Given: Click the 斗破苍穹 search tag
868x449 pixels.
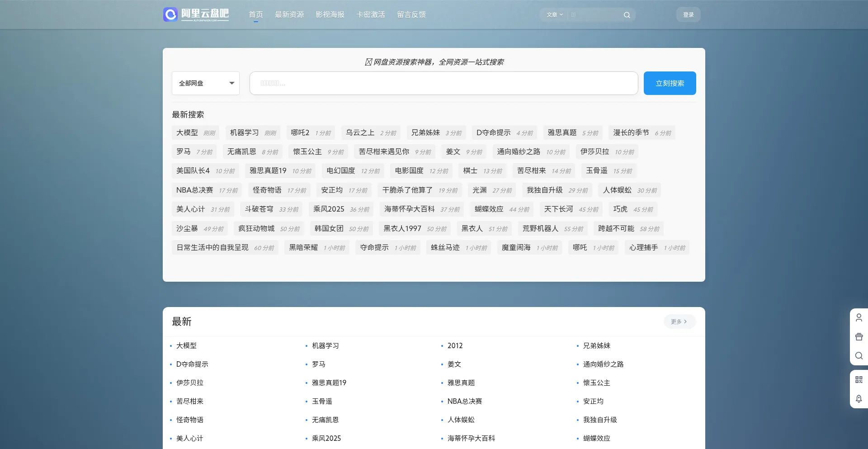Looking at the screenshot, I should click(x=272, y=209).
